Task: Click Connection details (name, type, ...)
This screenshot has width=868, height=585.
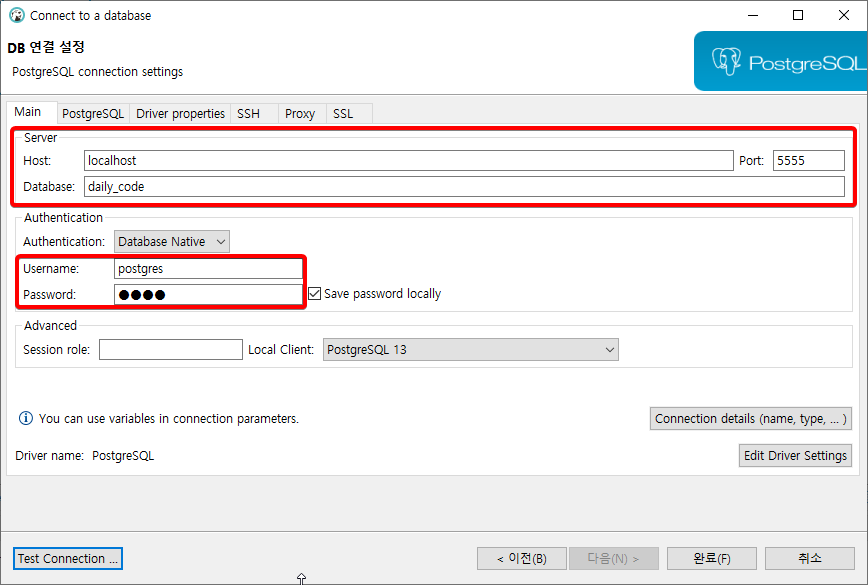Action: tap(751, 418)
